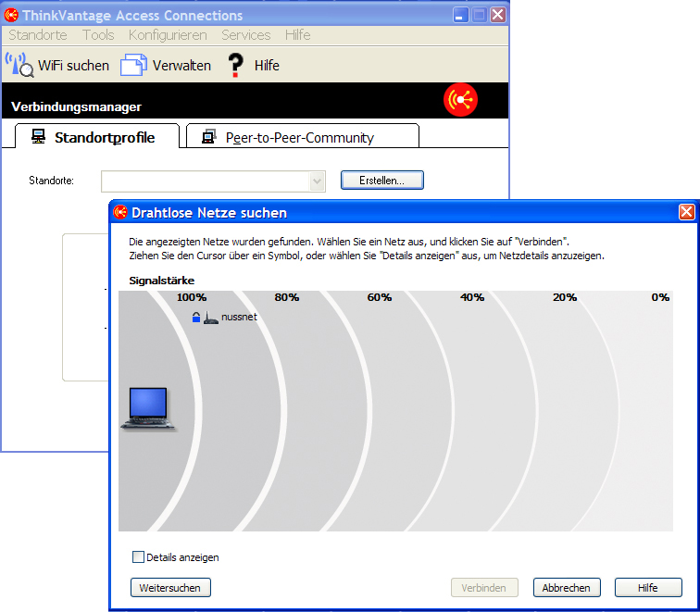
Task: Click the 80% signal strength label
Action: [x=287, y=297]
